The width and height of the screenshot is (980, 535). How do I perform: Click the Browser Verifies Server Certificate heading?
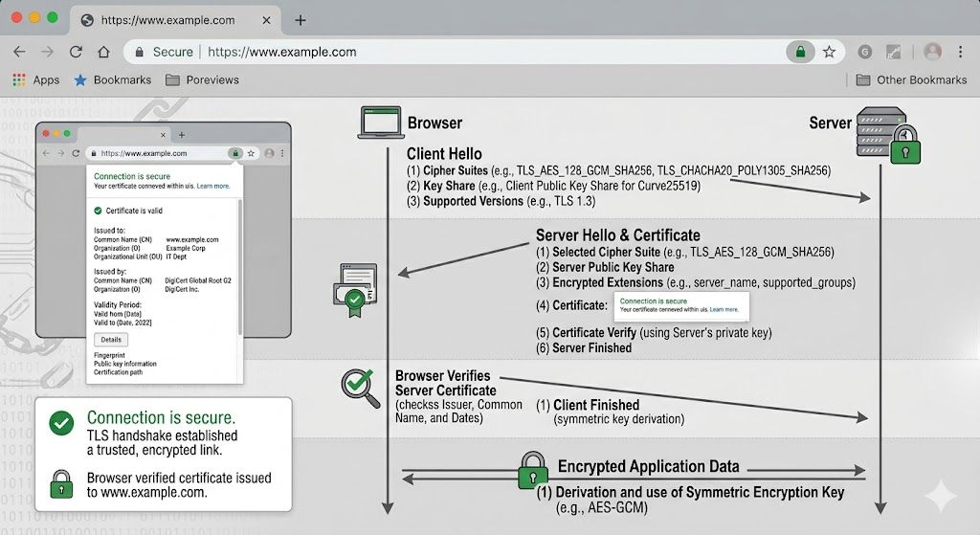click(x=446, y=383)
